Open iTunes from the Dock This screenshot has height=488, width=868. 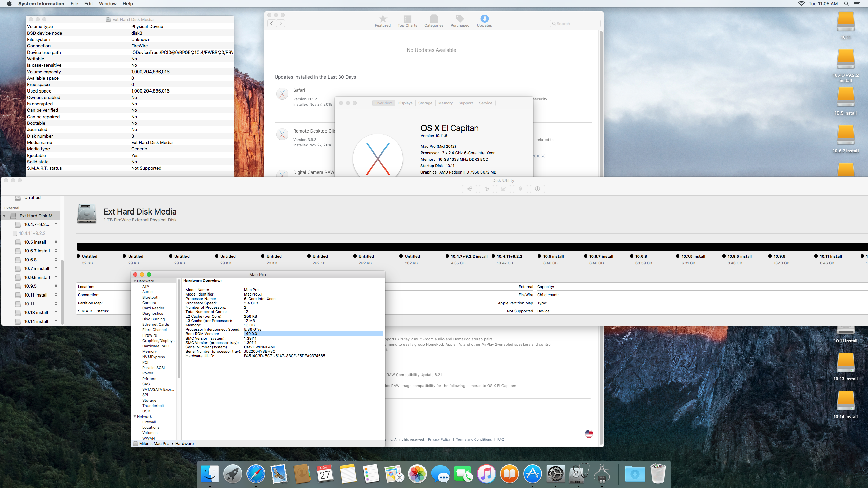click(x=487, y=474)
